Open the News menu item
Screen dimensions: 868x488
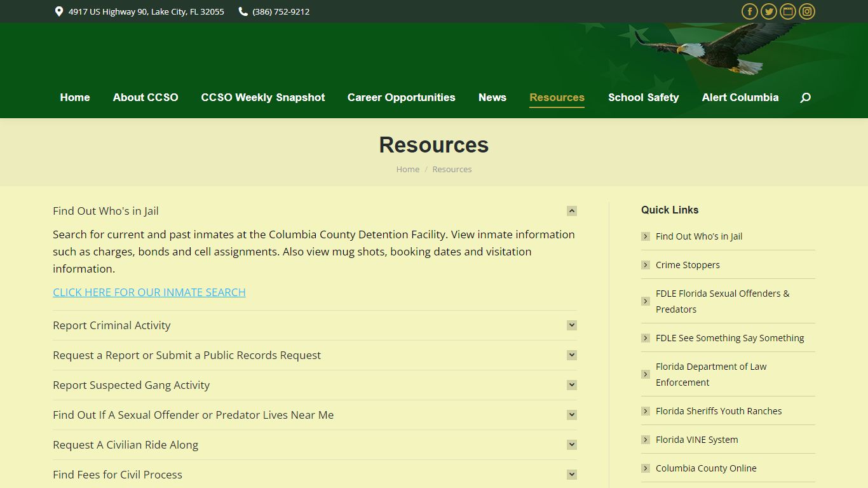coord(492,97)
